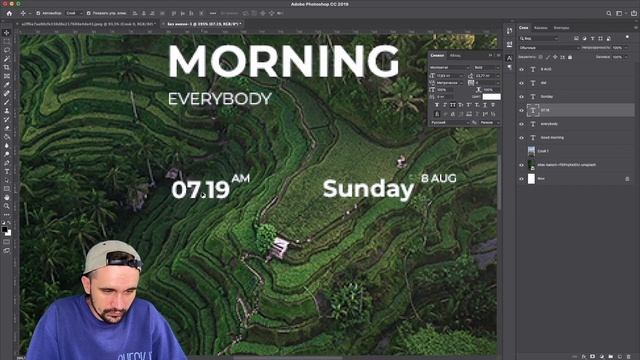Viewport: 640px width, 360px height.
Task: Select the Rectangle shape tool
Action: 7,189
